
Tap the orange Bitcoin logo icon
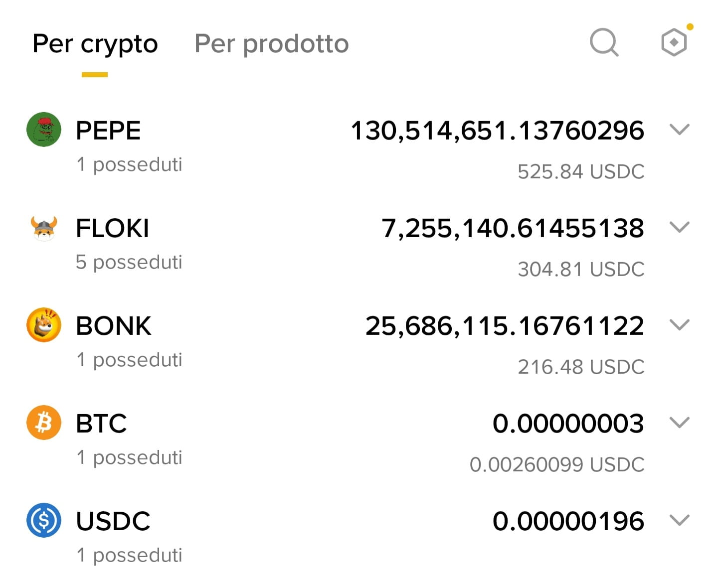coord(44,423)
